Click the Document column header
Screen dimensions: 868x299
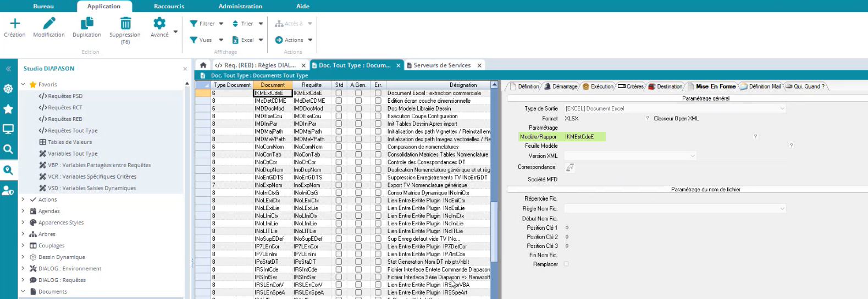pos(273,85)
